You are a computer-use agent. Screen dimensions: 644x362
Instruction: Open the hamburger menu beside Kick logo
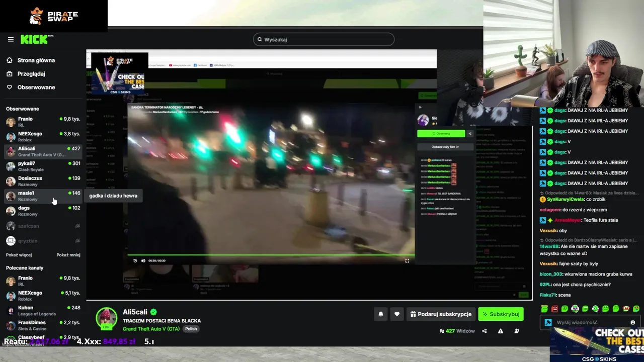tap(11, 39)
